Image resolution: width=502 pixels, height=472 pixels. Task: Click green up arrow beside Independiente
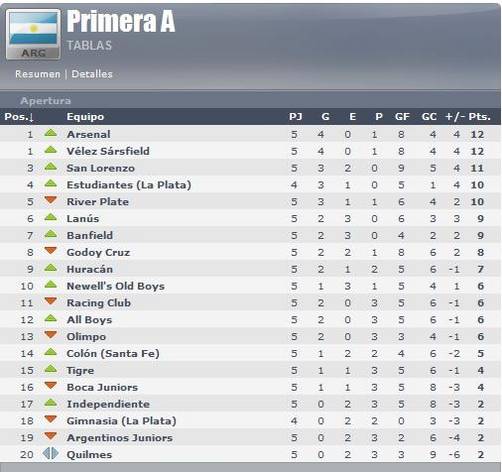point(51,402)
